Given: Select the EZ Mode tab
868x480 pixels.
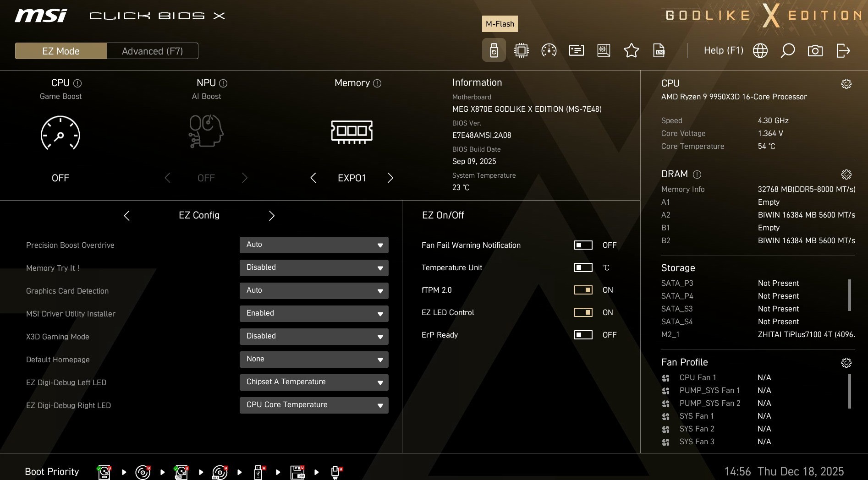Looking at the screenshot, I should click(x=61, y=51).
